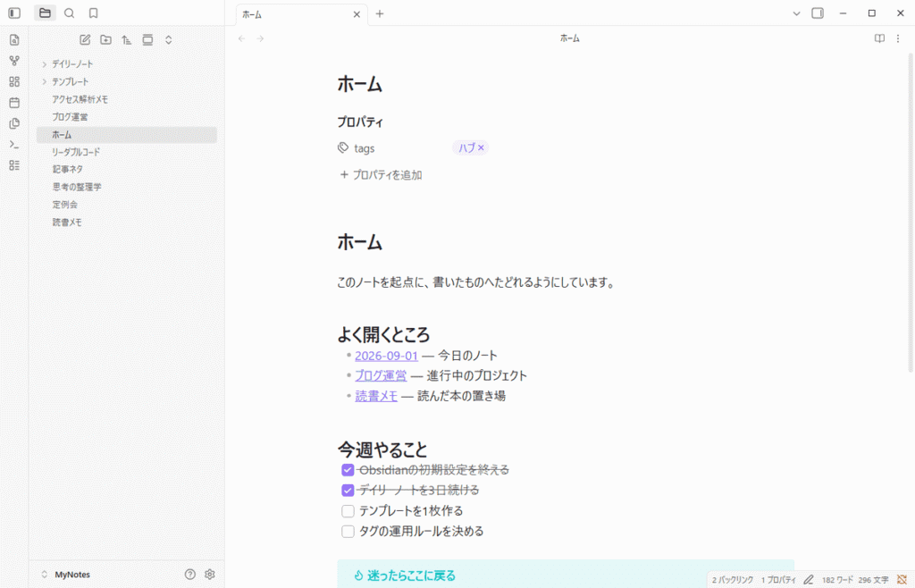Image resolution: width=915 pixels, height=588 pixels.
Task: Click expand/collapse all folders icon
Action: 169,39
